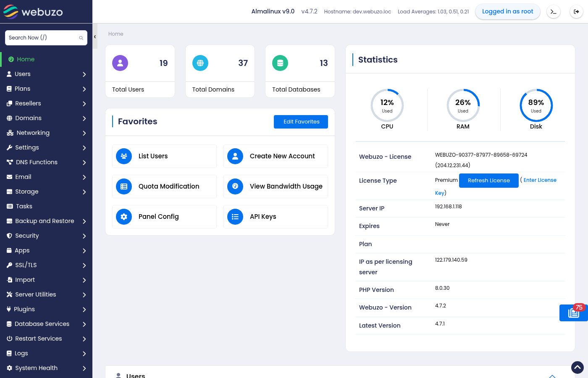Image resolution: width=588 pixels, height=378 pixels.
Task: Click the Total Domains count 37
Action: point(243,63)
